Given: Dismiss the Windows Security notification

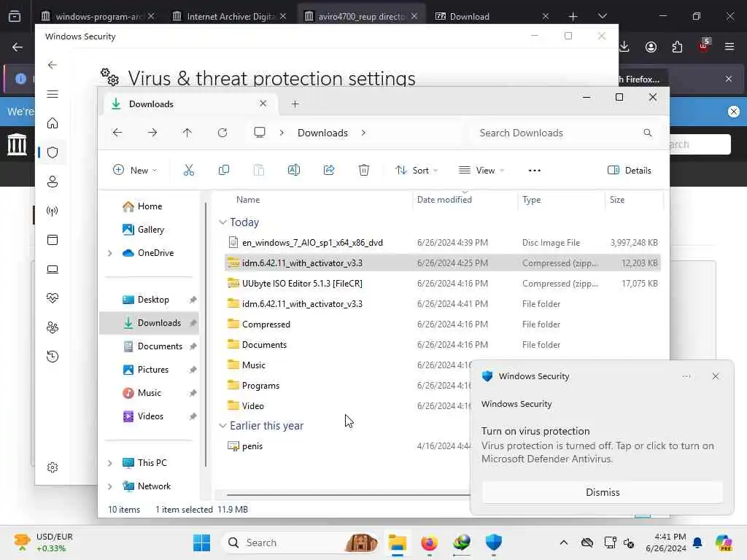Looking at the screenshot, I should [603, 492].
